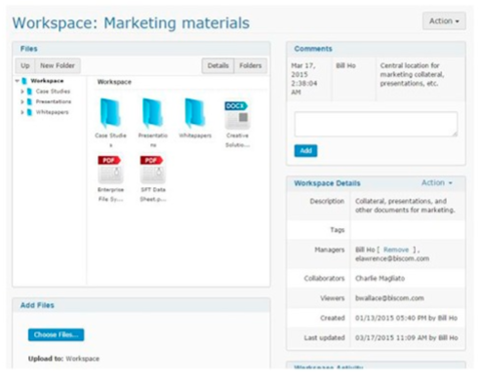Open the Whitepapers folder icon
The image size is (480, 386).
click(195, 113)
